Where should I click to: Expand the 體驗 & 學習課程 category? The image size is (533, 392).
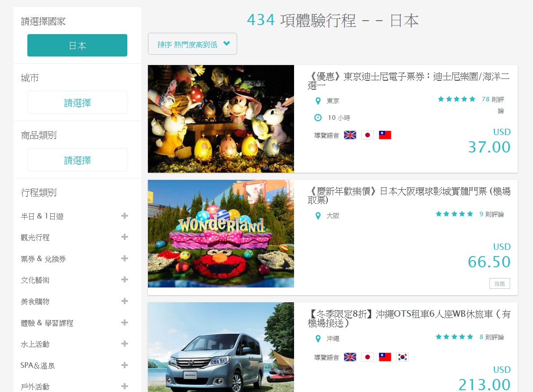click(125, 322)
